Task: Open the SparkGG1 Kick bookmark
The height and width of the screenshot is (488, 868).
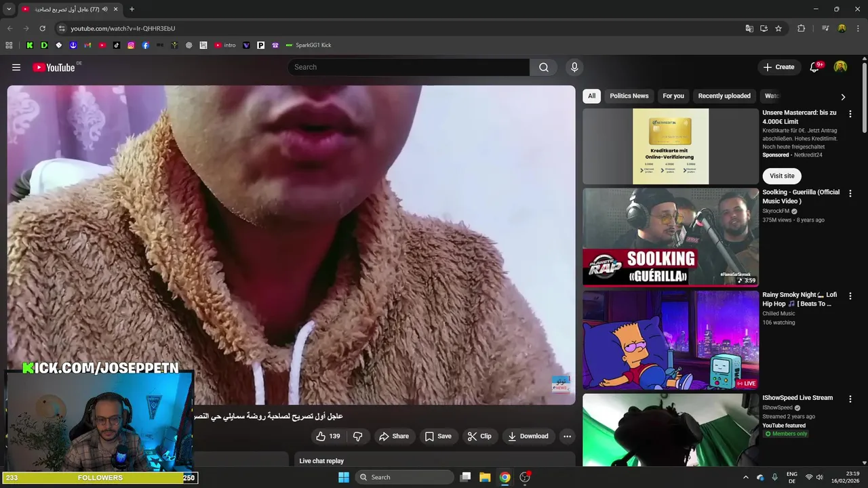Action: 309,45
